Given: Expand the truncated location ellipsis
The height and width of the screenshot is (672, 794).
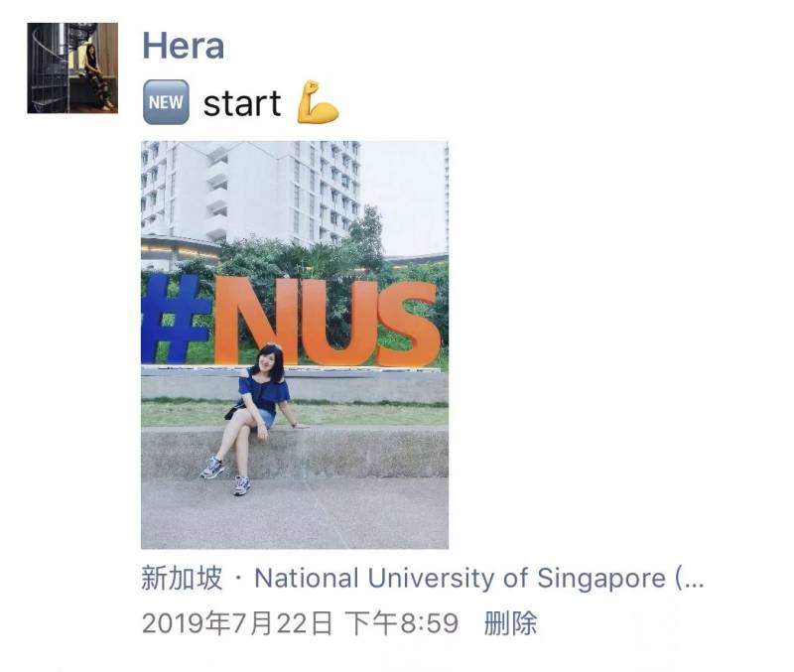Looking at the screenshot, I should (690, 579).
